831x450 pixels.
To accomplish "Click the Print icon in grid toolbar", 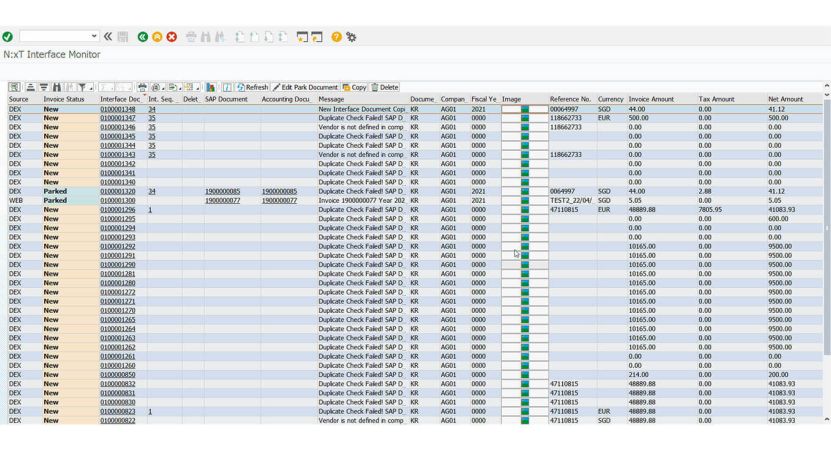I will (142, 87).
